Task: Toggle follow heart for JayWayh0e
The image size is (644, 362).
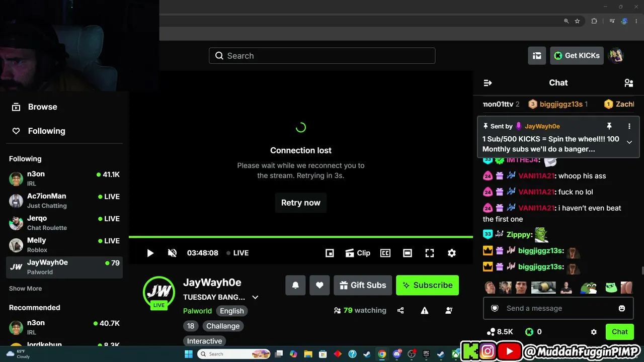Action: tap(319, 285)
